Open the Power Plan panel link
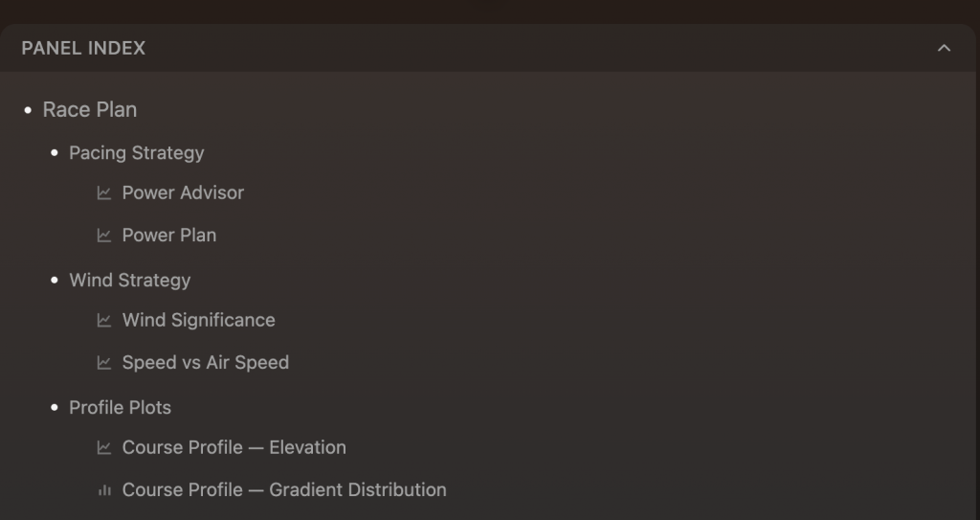 tap(169, 236)
